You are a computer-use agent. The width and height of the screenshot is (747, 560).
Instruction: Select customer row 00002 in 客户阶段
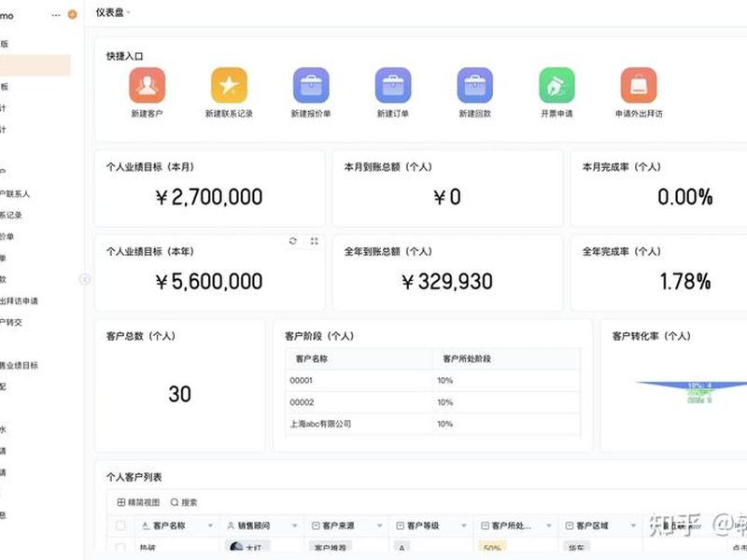pos(432,402)
